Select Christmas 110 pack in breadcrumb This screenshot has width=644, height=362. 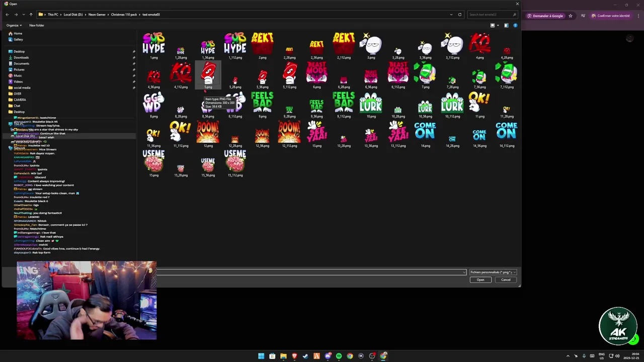124,15
